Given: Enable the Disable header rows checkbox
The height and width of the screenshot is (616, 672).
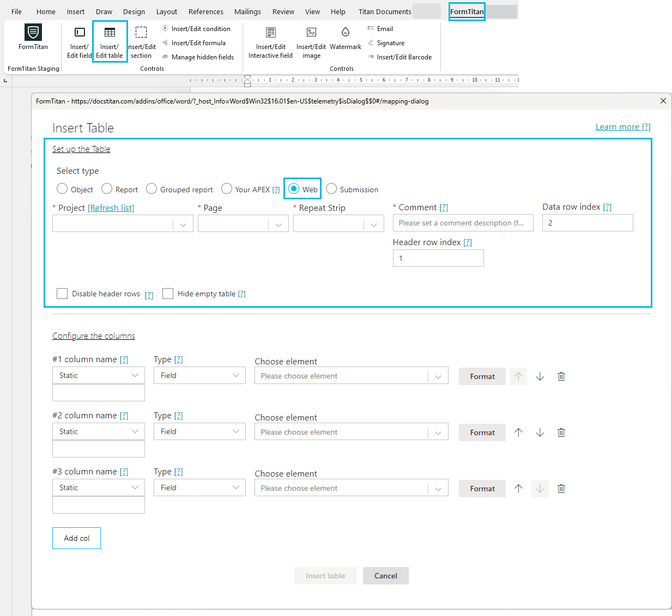Looking at the screenshot, I should pyautogui.click(x=62, y=294).
